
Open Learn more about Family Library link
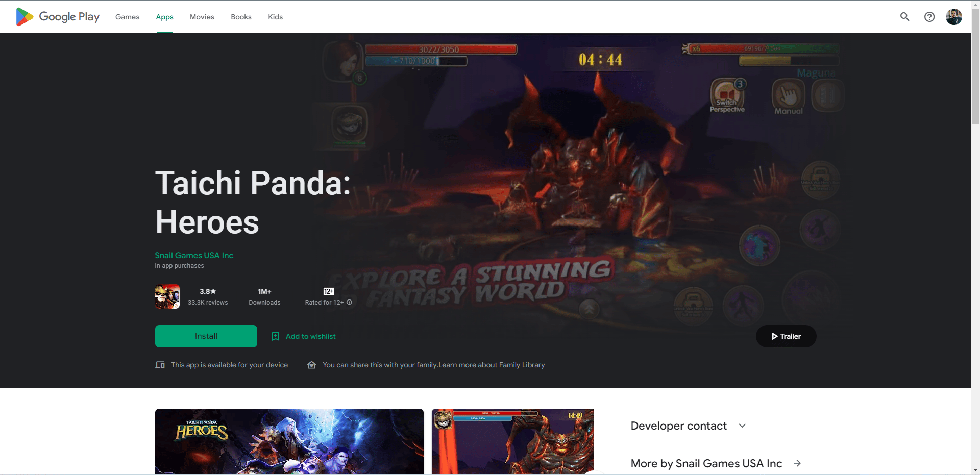pyautogui.click(x=492, y=365)
